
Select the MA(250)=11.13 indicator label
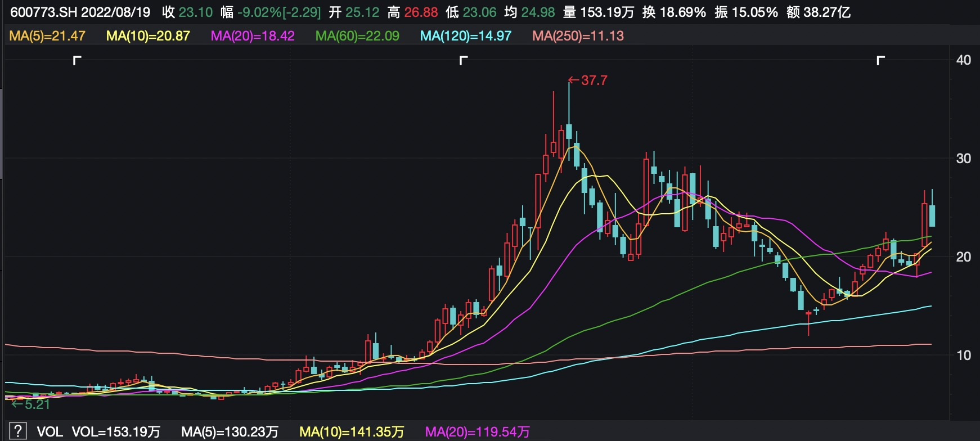[x=578, y=36]
